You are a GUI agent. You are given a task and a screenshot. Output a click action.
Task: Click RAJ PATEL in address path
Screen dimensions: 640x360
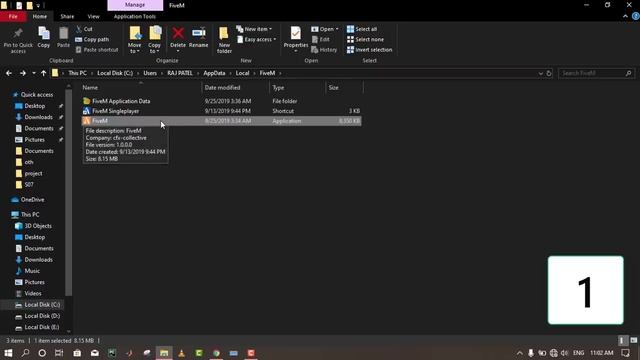[180, 73]
